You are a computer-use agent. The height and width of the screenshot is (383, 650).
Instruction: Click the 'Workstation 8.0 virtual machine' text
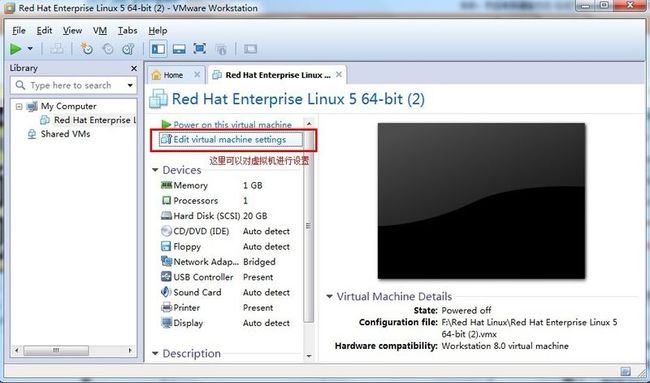pyautogui.click(x=505, y=346)
